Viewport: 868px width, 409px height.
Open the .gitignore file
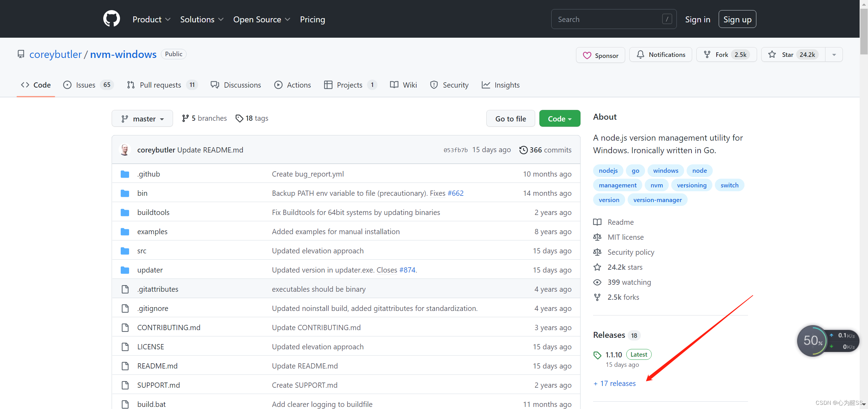coord(153,308)
